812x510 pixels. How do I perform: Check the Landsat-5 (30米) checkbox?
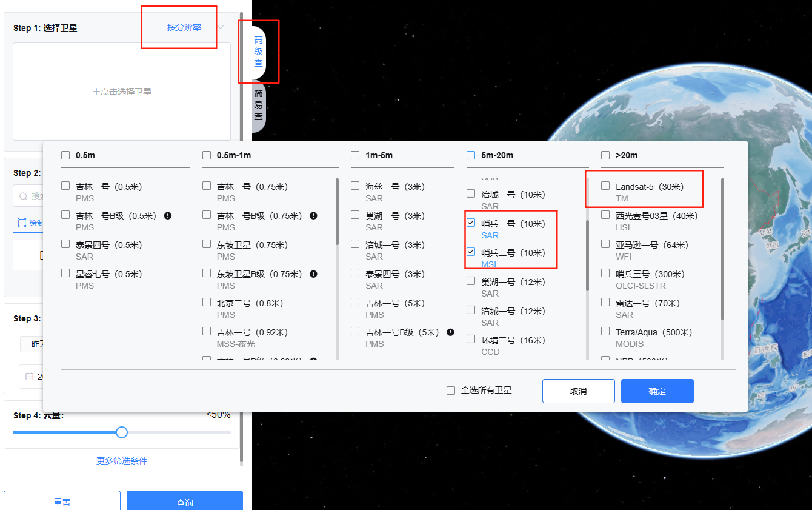click(x=605, y=186)
